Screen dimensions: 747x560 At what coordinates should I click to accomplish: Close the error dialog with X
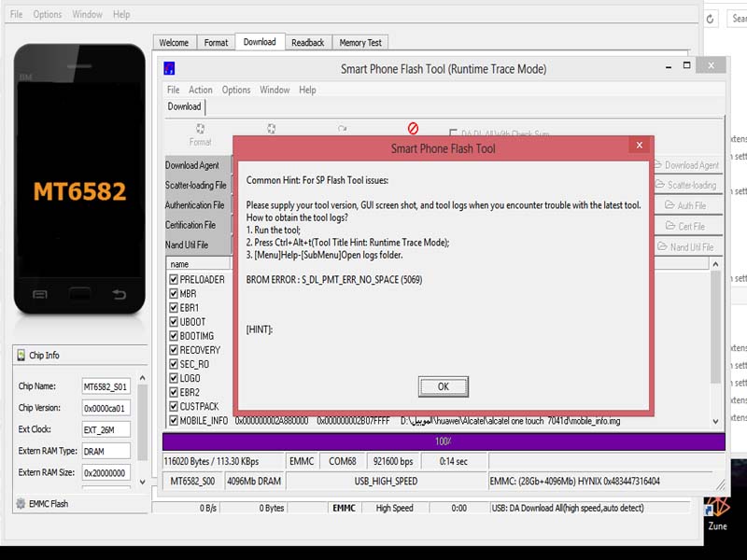(x=640, y=146)
